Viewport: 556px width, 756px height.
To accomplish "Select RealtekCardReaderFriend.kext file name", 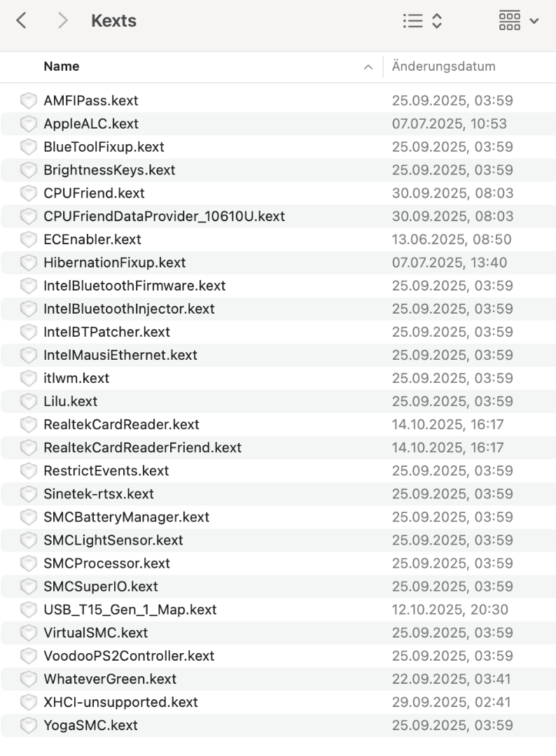I will pyautogui.click(x=142, y=448).
